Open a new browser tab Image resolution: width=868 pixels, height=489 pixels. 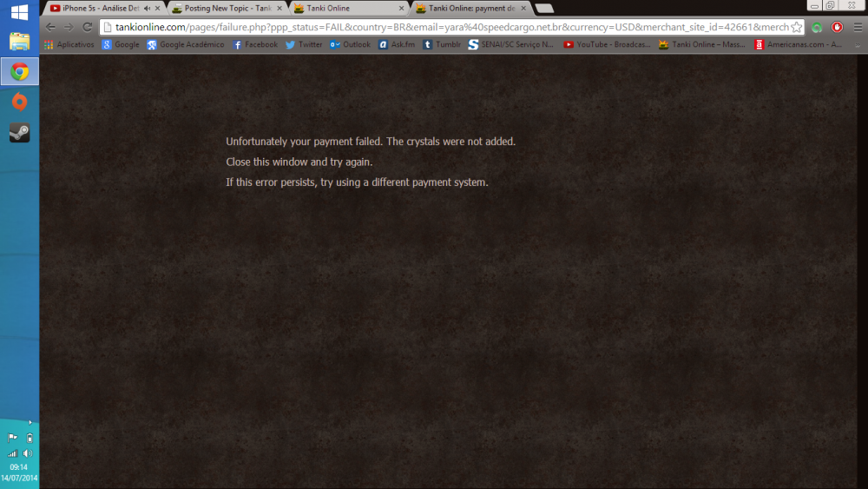(544, 9)
